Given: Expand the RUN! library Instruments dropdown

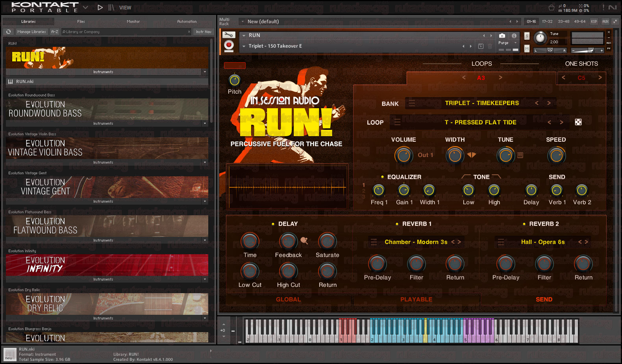Looking at the screenshot, I should pos(205,72).
